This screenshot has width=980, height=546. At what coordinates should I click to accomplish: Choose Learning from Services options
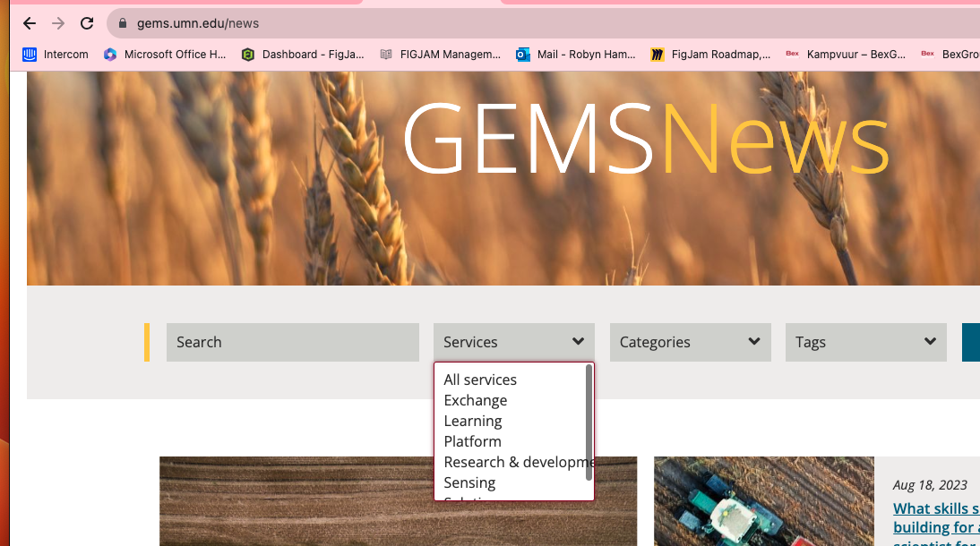pos(473,421)
